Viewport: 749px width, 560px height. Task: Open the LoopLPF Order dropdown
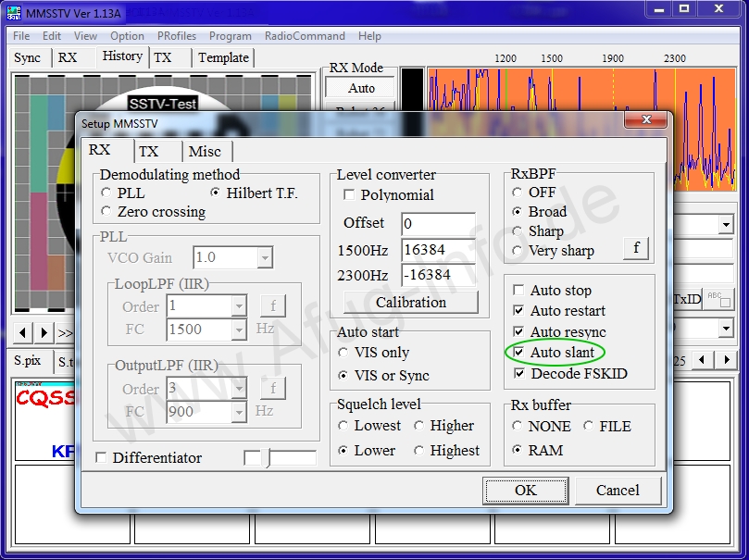239,306
